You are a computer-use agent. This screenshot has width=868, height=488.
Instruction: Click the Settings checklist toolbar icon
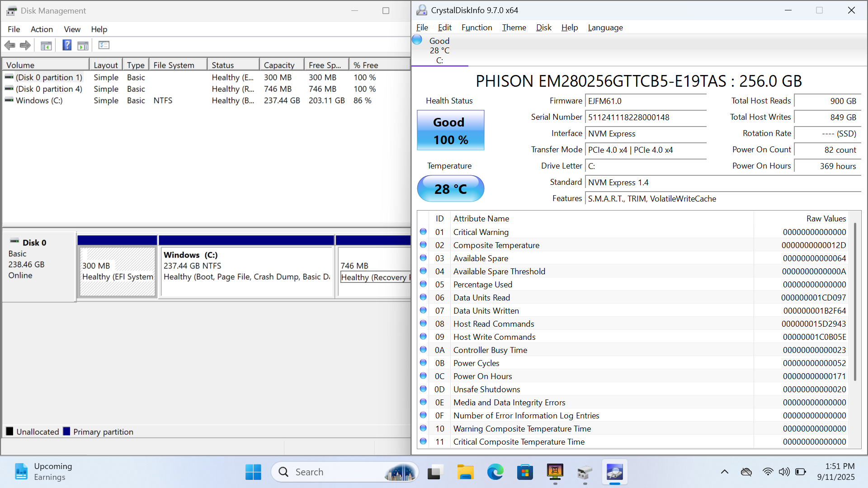tap(104, 45)
